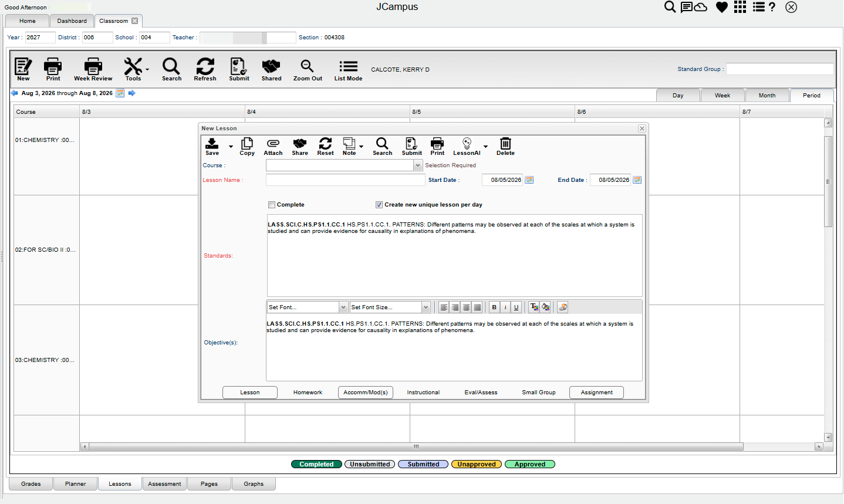
Task: Click the Share handshake icon in dialog
Action: point(300,143)
